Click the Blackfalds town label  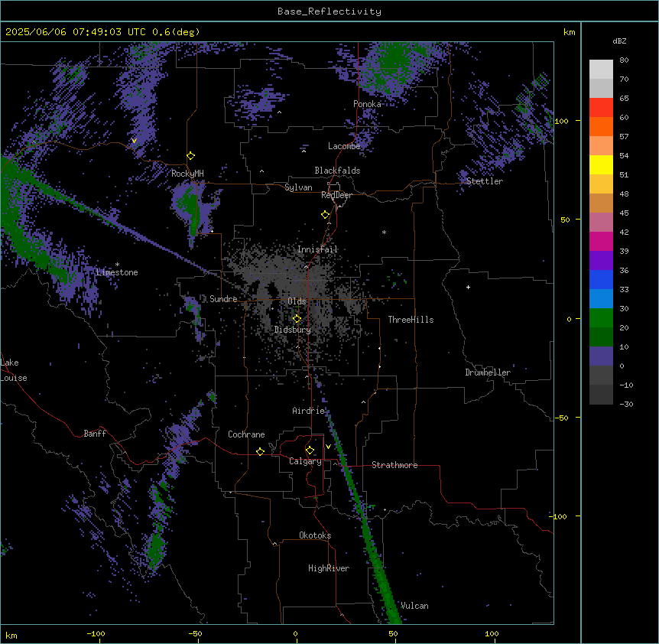click(337, 171)
